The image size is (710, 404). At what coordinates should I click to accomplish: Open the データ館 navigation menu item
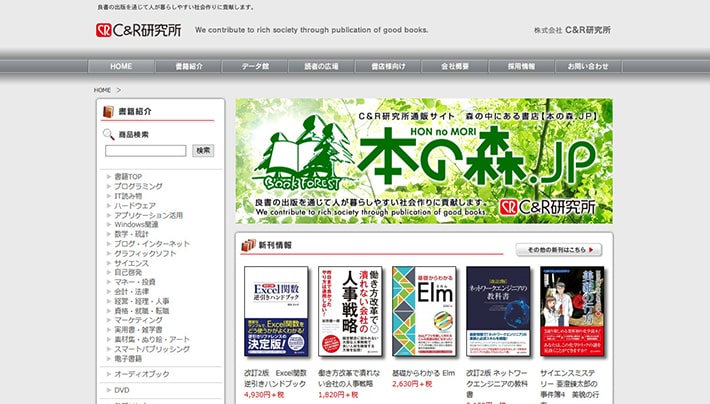tap(255, 66)
